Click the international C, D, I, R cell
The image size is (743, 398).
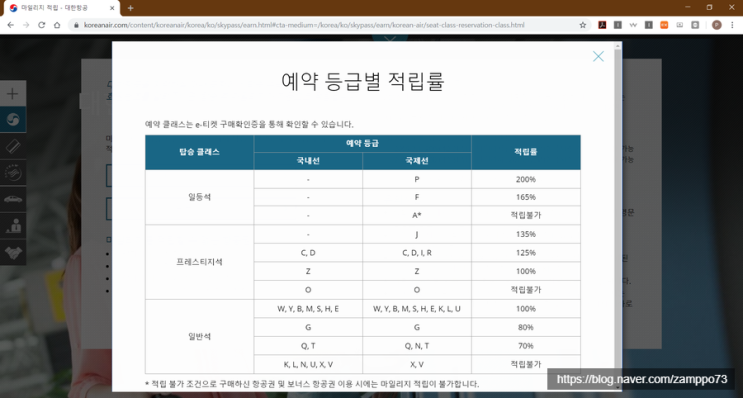point(417,253)
